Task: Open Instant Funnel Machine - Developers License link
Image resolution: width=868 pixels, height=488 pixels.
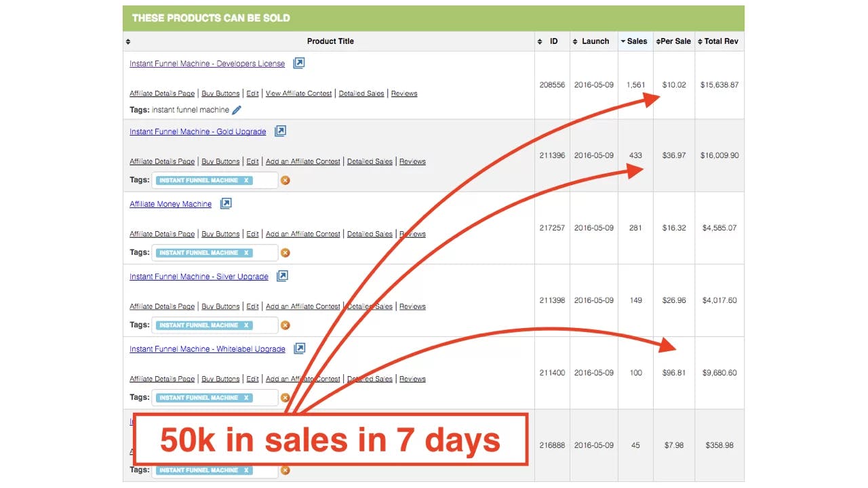Action: pyautogui.click(x=208, y=64)
